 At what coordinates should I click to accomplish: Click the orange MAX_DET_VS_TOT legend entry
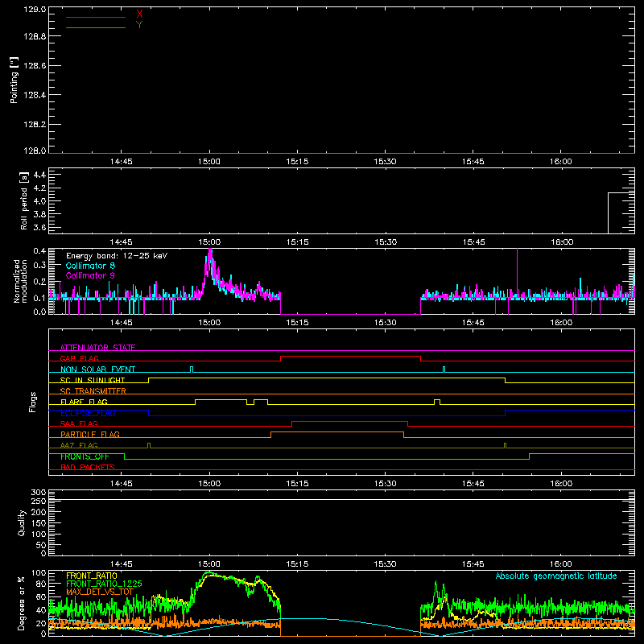[x=100, y=592]
